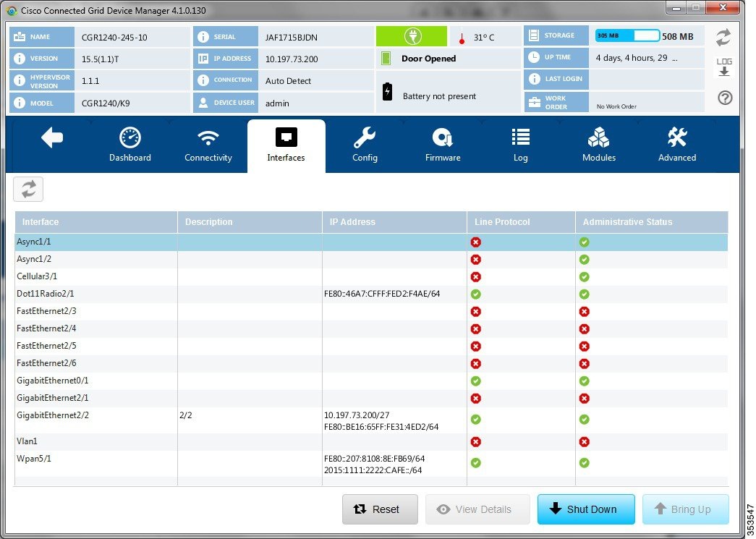Click the IP Address field icon
Image resolution: width=756 pixels, height=539 pixels.
click(x=203, y=59)
